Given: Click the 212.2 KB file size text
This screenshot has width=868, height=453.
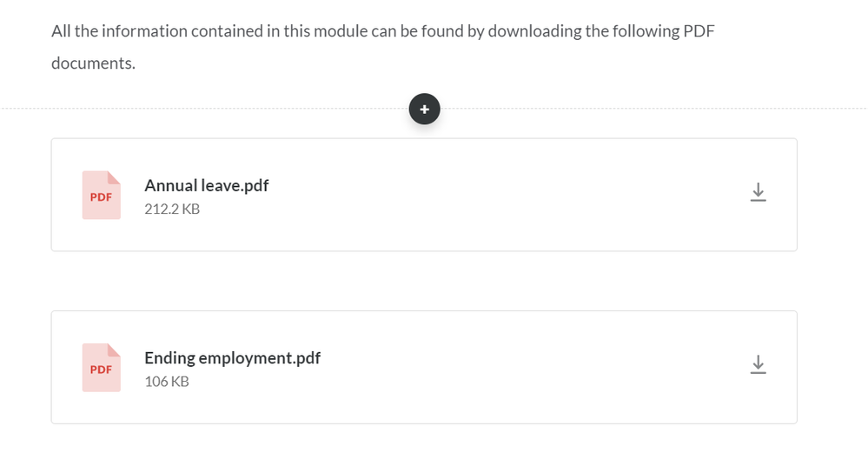Looking at the screenshot, I should coord(172,209).
